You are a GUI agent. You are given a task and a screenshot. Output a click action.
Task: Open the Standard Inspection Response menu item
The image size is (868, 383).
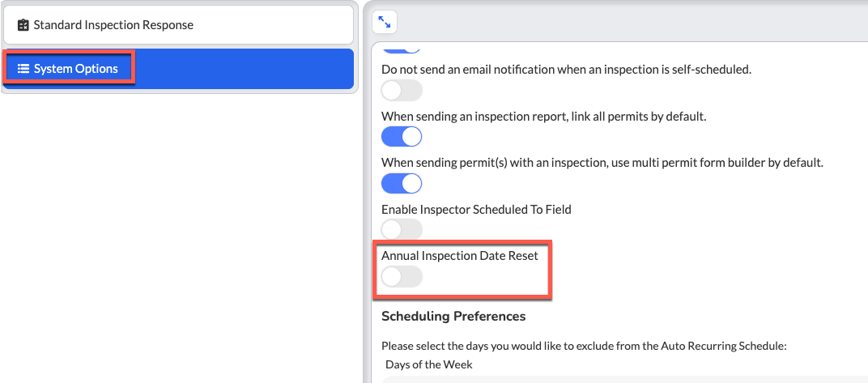(178, 25)
